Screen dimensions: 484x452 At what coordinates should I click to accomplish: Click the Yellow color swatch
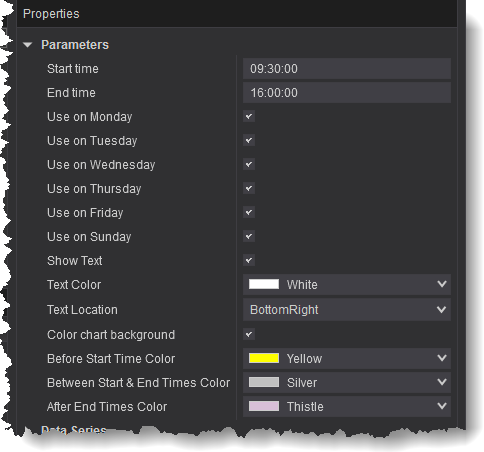pos(264,358)
